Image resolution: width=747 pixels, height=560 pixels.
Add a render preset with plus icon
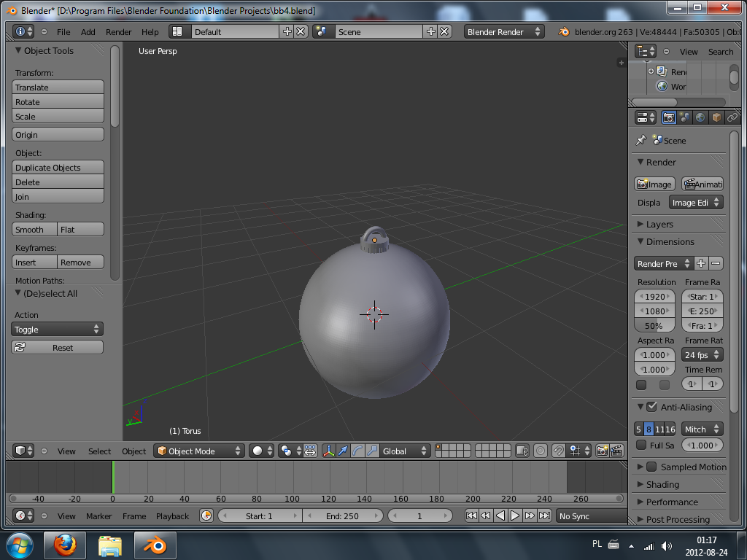pos(701,263)
